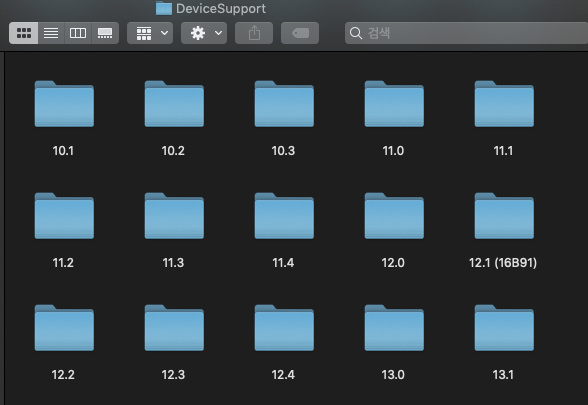Click the folder name label 12.2

point(63,375)
